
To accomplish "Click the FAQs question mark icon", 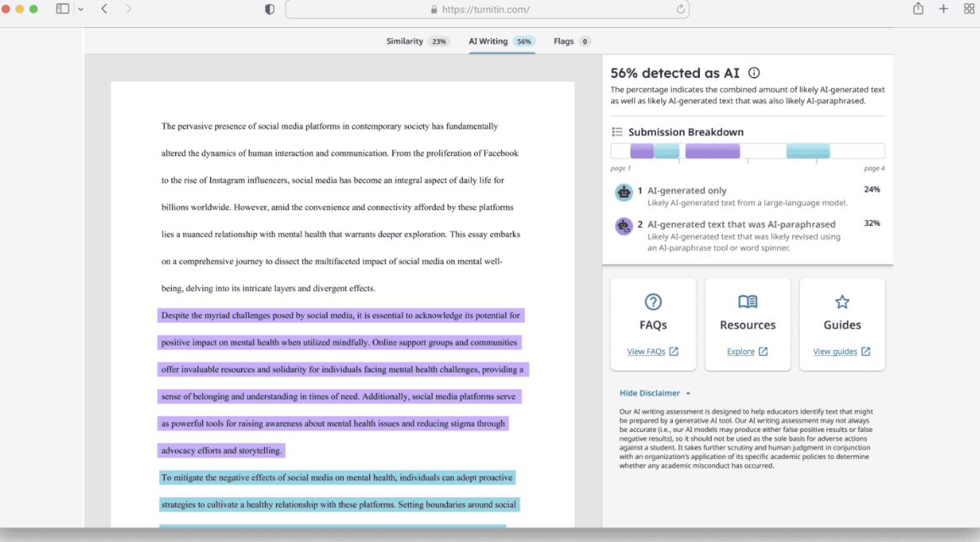I will coord(653,302).
